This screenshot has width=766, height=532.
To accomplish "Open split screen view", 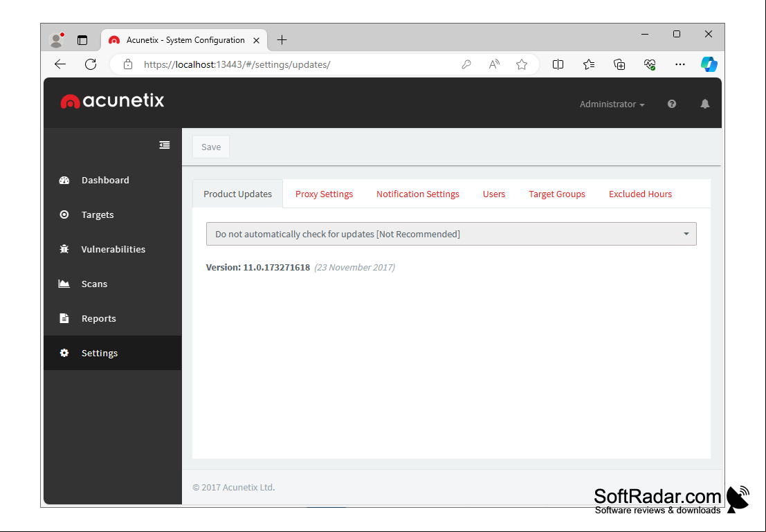I will click(x=558, y=64).
